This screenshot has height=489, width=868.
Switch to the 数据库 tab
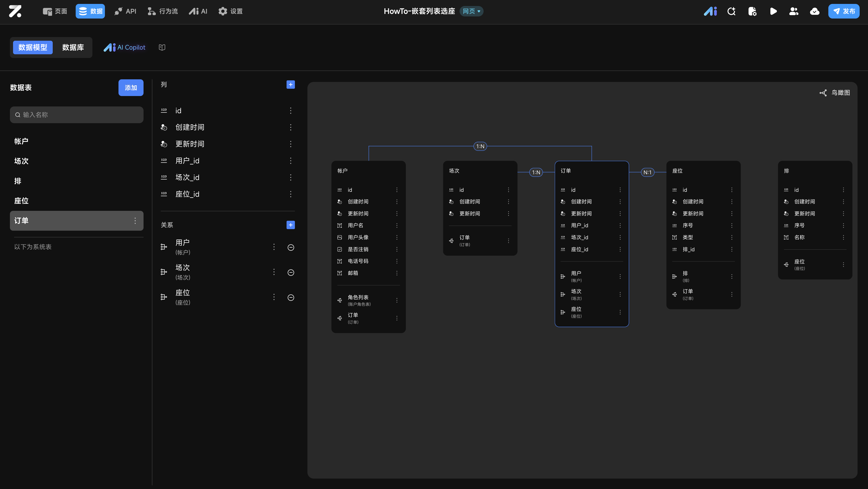point(73,47)
